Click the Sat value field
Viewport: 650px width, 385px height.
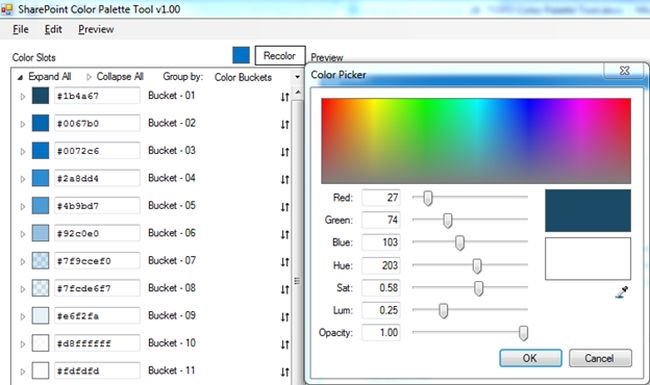(x=381, y=288)
